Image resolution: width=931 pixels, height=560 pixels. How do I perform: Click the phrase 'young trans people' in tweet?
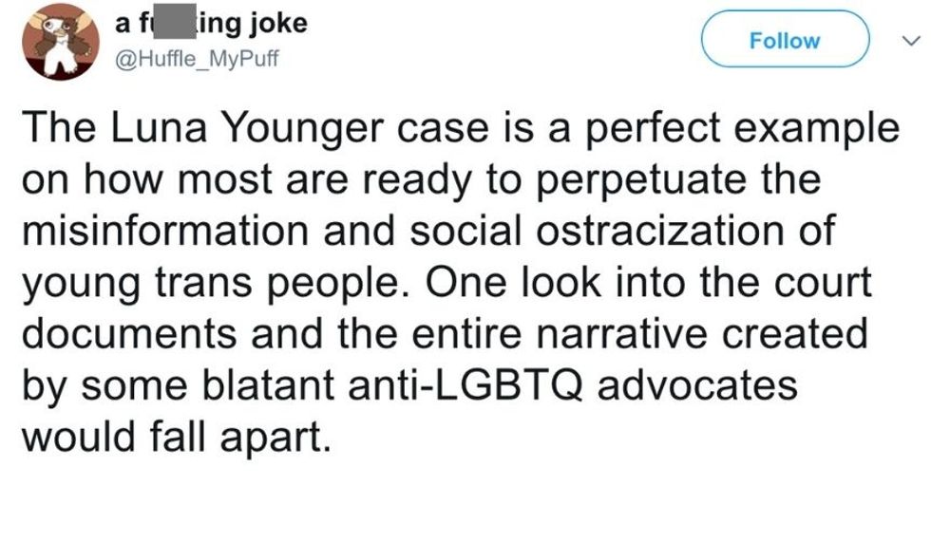point(211,284)
